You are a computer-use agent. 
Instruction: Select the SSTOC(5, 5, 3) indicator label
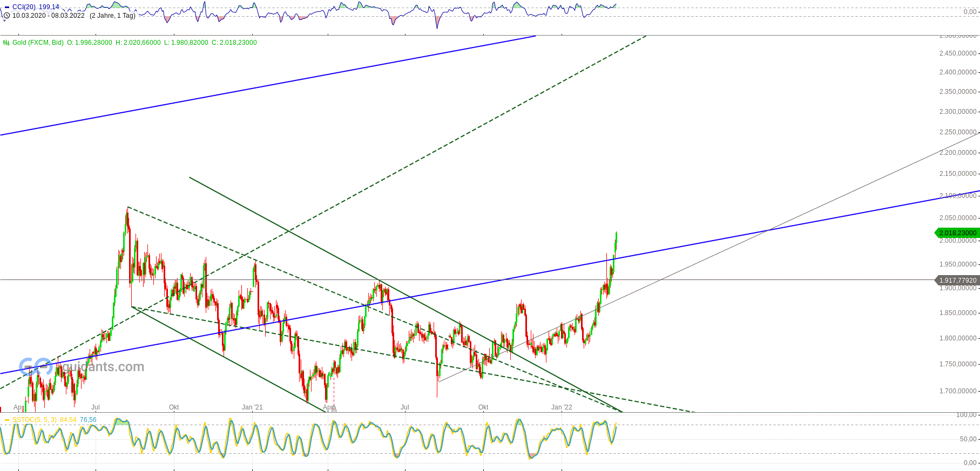click(35, 420)
